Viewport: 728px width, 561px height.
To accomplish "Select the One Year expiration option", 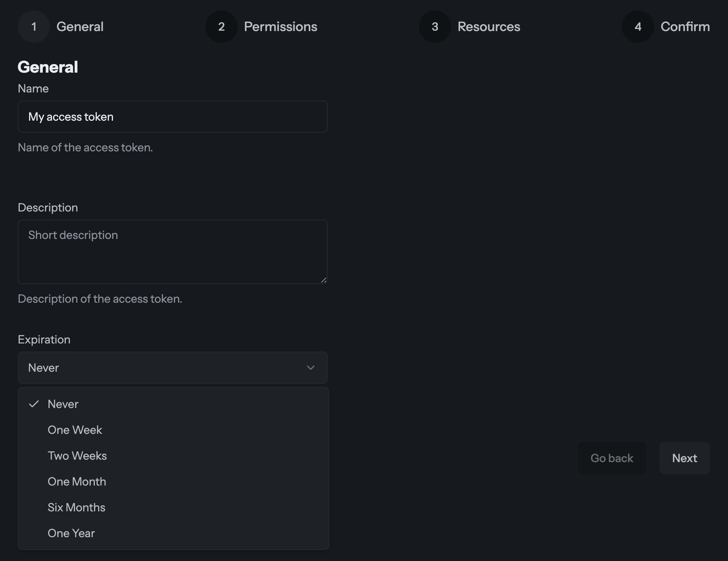I will [x=71, y=533].
